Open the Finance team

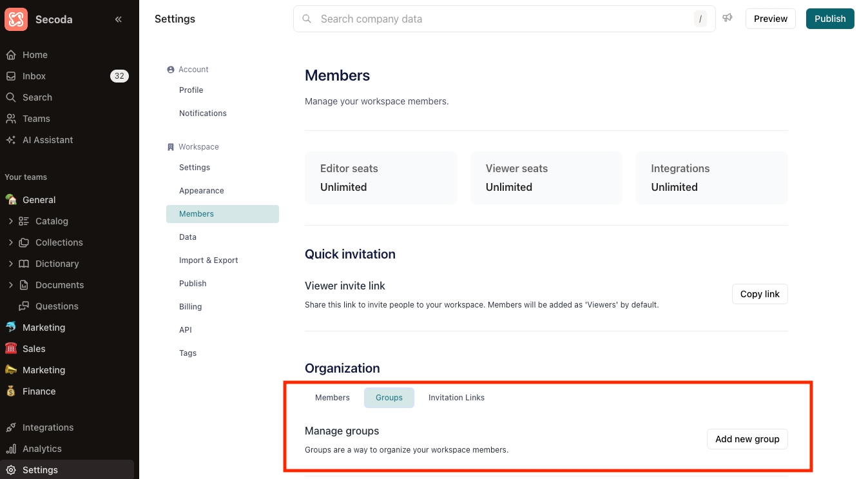[39, 391]
